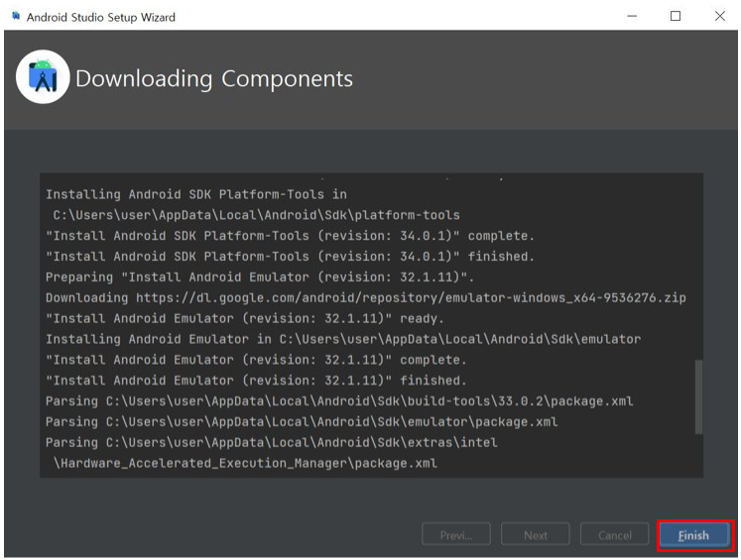Image resolution: width=741 pixels, height=560 pixels.
Task: Click the disabled Cancel button
Action: 614,534
